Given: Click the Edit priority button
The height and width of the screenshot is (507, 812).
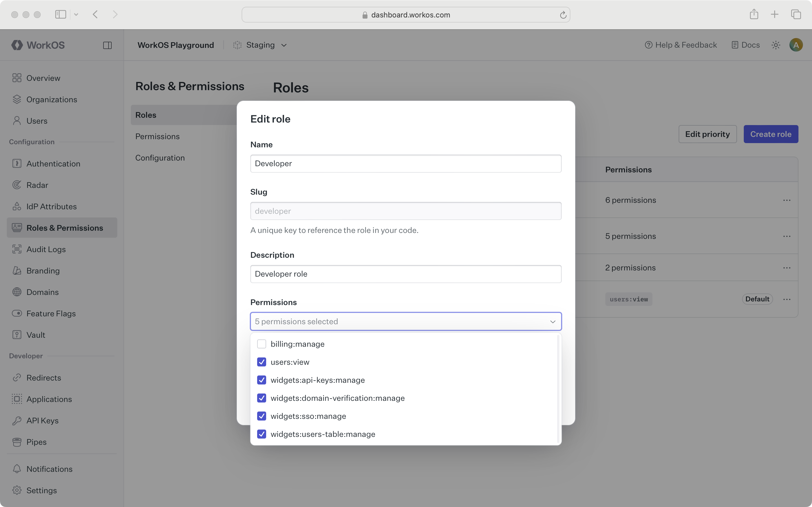Looking at the screenshot, I should pyautogui.click(x=707, y=134).
